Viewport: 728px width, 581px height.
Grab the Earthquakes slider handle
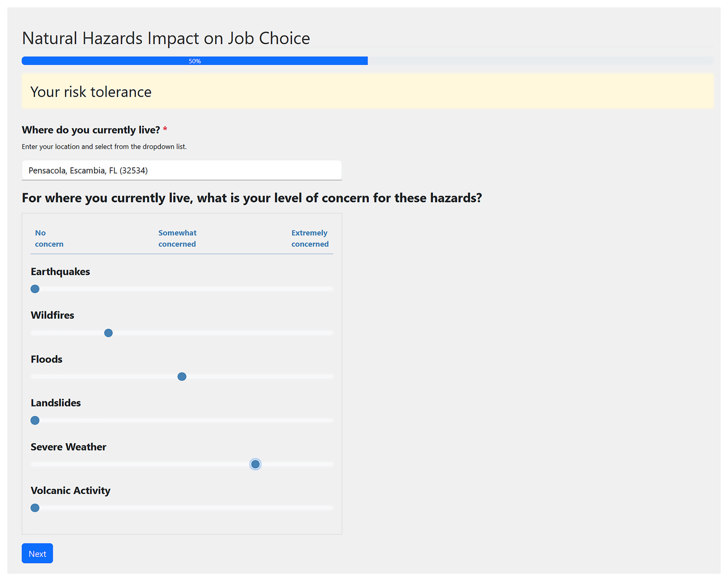pos(35,289)
